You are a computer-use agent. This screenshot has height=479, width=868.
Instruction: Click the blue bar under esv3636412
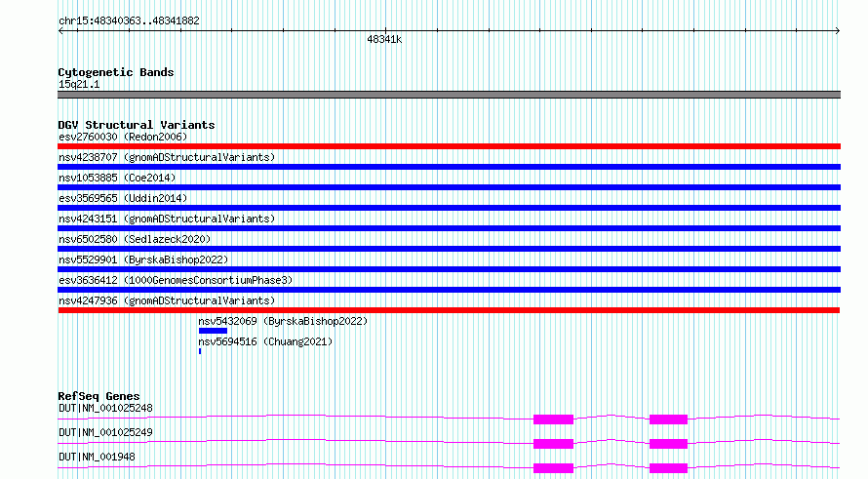pos(449,290)
